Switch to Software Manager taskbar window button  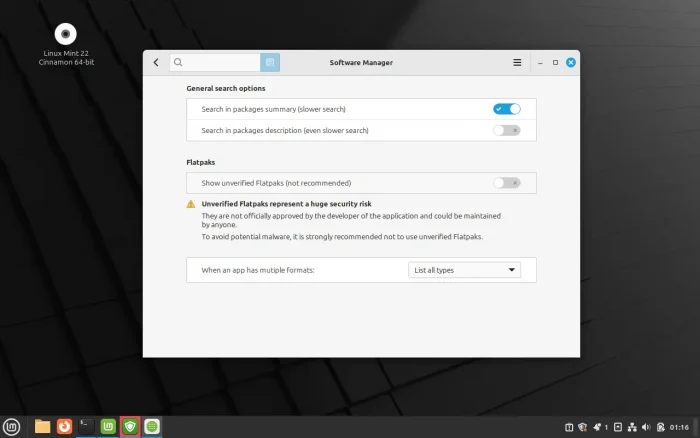pyautogui.click(x=152, y=426)
